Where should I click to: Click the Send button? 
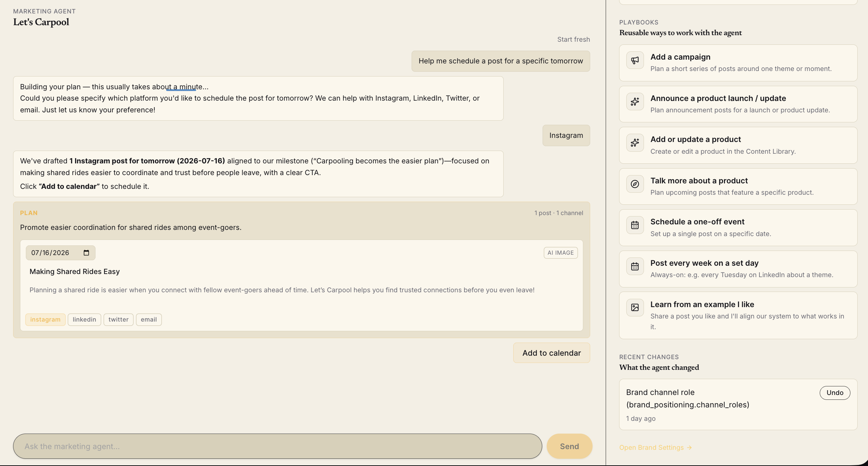(569, 446)
